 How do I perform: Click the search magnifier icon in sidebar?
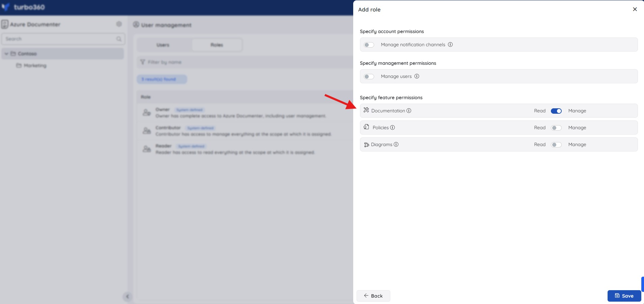pos(119,39)
